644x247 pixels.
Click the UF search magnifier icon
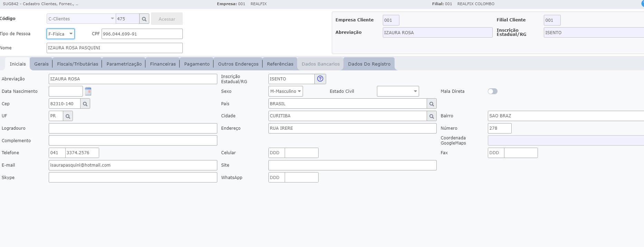click(68, 116)
